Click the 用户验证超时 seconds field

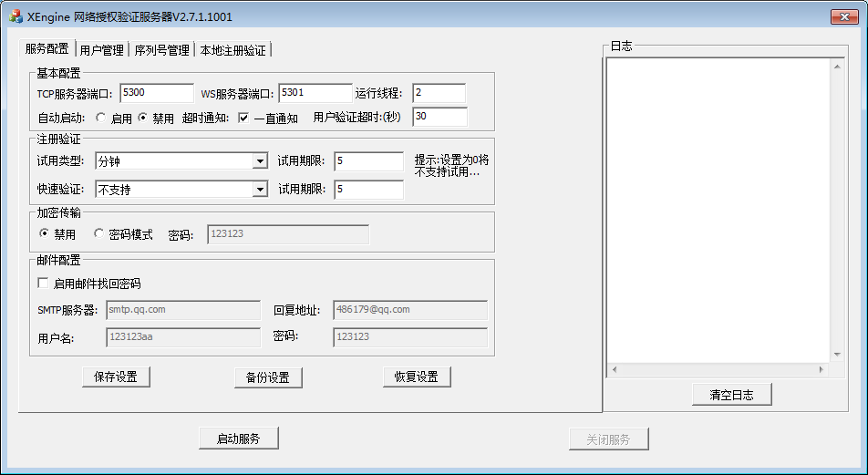(x=440, y=117)
